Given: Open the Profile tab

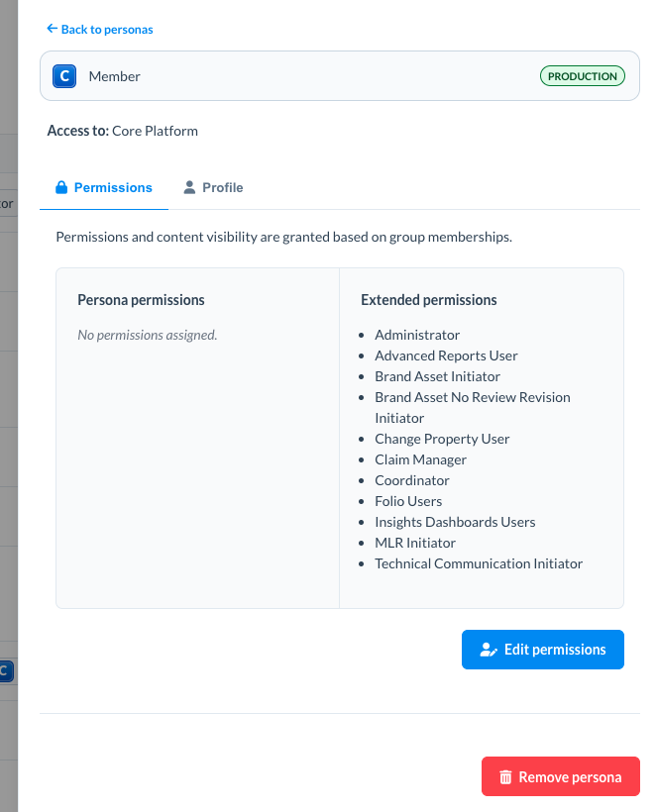Looking at the screenshot, I should (213, 187).
